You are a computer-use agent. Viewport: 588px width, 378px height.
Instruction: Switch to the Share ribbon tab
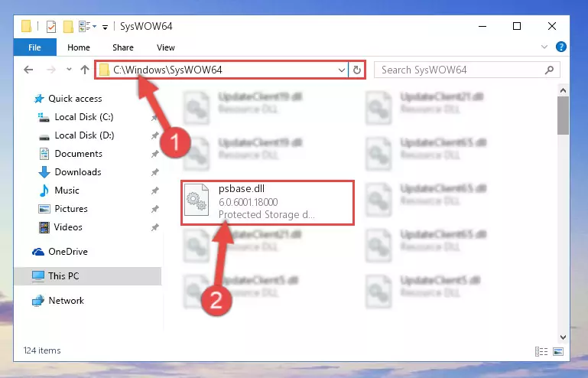coord(122,47)
